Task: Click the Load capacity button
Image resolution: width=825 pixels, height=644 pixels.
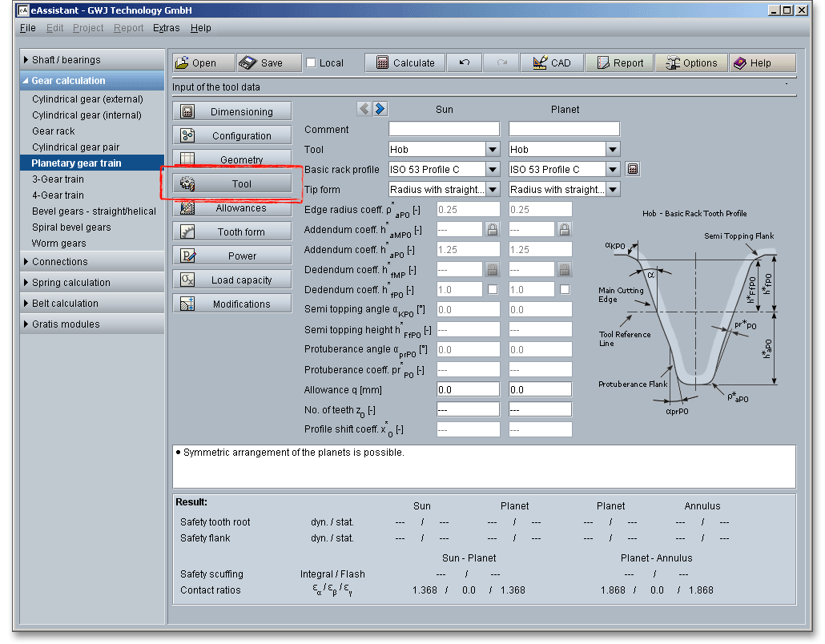Action: click(x=232, y=280)
